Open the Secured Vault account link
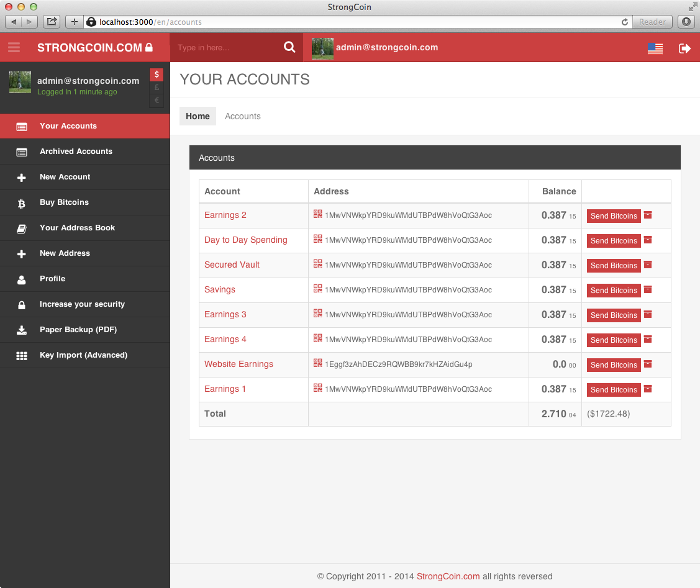 pyautogui.click(x=232, y=265)
